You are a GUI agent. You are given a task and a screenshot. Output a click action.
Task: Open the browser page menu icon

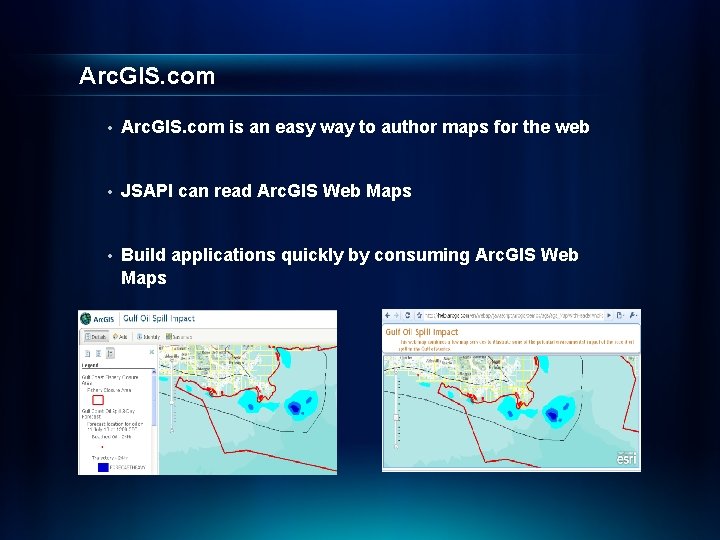(x=620, y=315)
